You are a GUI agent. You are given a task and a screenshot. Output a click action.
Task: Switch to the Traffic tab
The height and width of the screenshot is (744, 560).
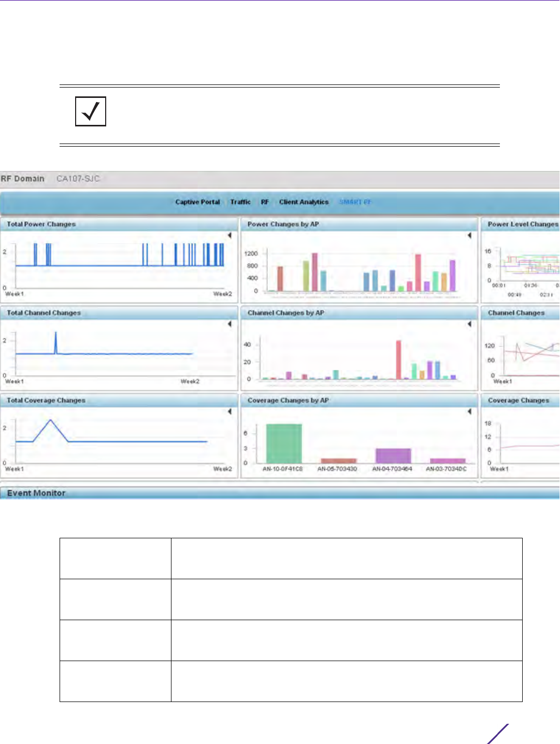(x=240, y=202)
